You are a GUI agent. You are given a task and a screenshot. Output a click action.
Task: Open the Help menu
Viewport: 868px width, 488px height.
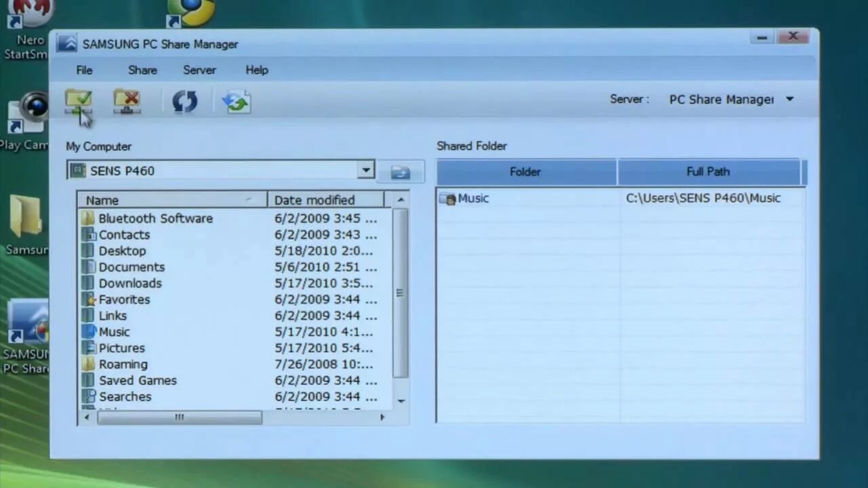click(x=257, y=70)
